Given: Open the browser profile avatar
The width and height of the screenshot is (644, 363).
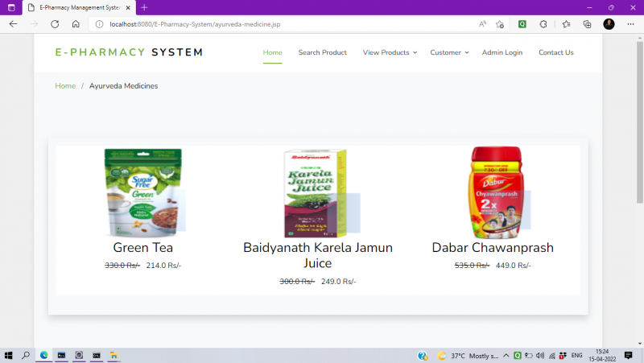Looking at the screenshot, I should click(x=609, y=24).
